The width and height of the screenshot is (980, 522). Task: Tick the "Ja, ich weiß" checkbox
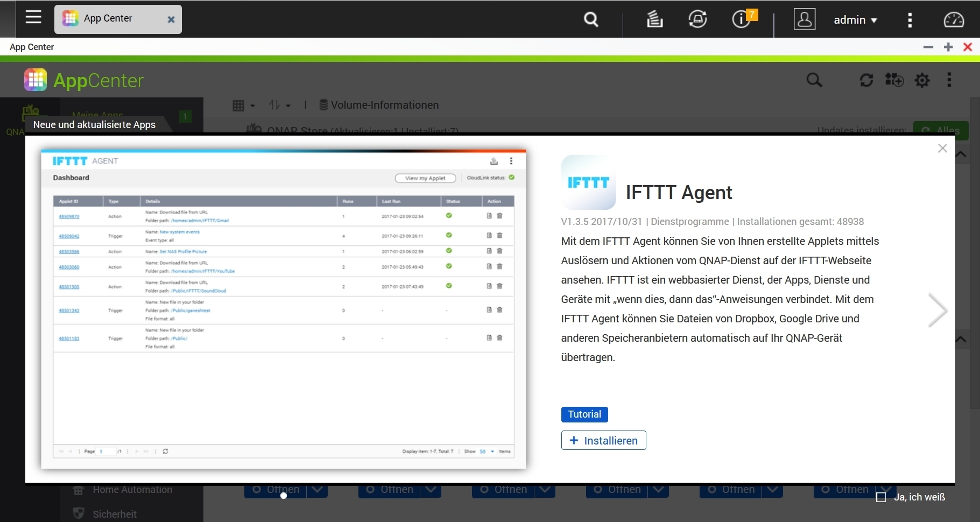coord(881,497)
